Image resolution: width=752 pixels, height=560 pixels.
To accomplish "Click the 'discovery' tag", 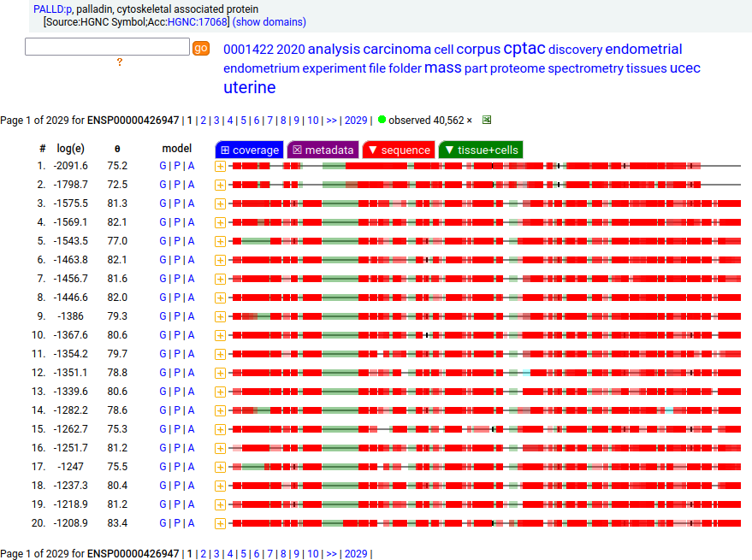I will point(575,50).
